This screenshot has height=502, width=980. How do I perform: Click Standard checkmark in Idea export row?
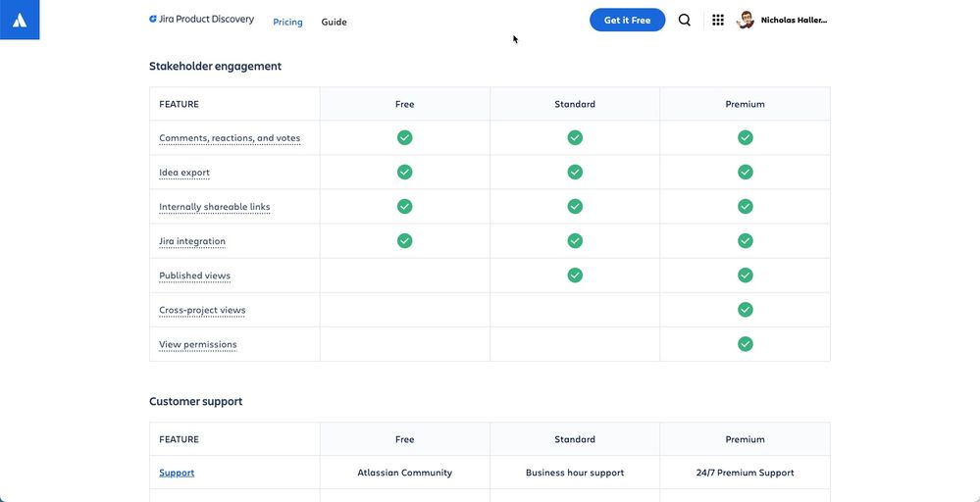pyautogui.click(x=575, y=172)
